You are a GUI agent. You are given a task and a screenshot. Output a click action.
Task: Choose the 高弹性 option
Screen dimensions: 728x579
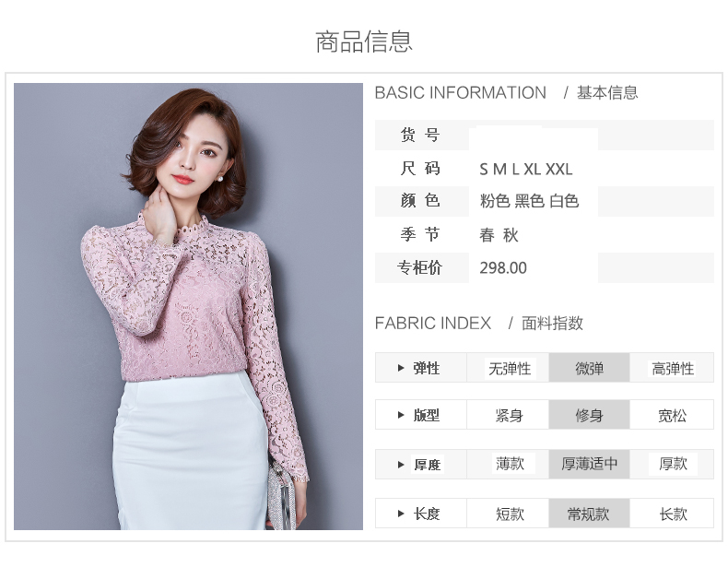pyautogui.click(x=673, y=369)
